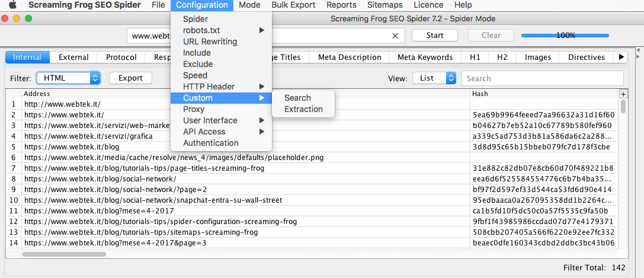Screen dimensions: 644x278
Task: Select row https://www.webtek.it/blog
Action: point(312,146)
